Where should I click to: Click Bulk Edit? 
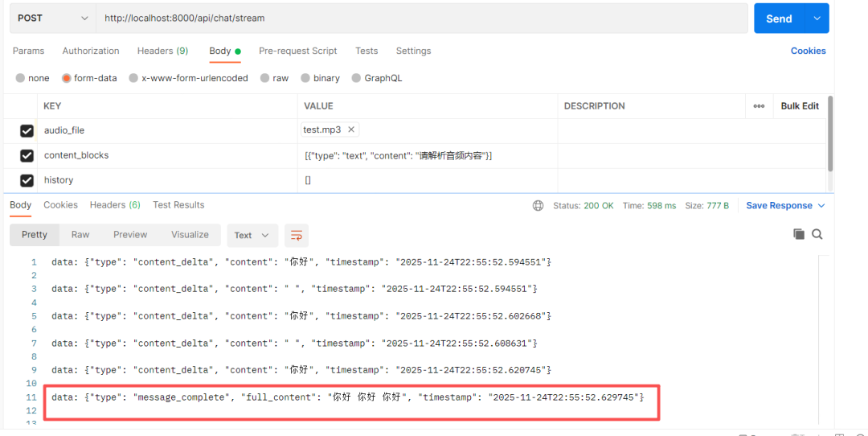coord(800,106)
